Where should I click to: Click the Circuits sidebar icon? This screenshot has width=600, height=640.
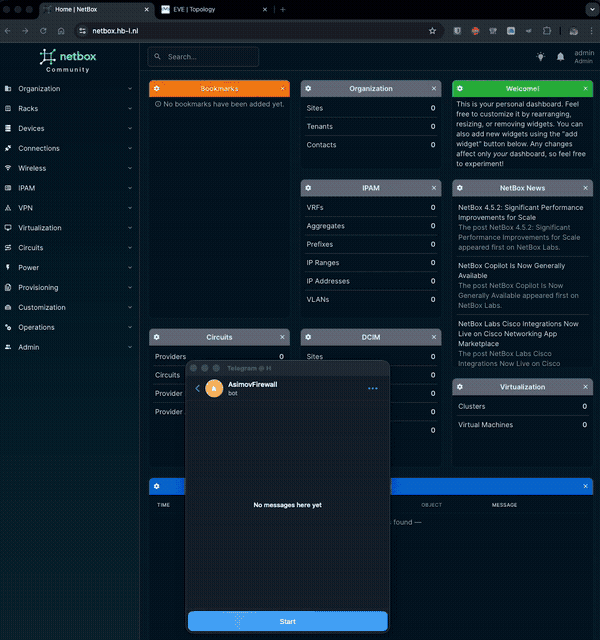click(x=8, y=248)
